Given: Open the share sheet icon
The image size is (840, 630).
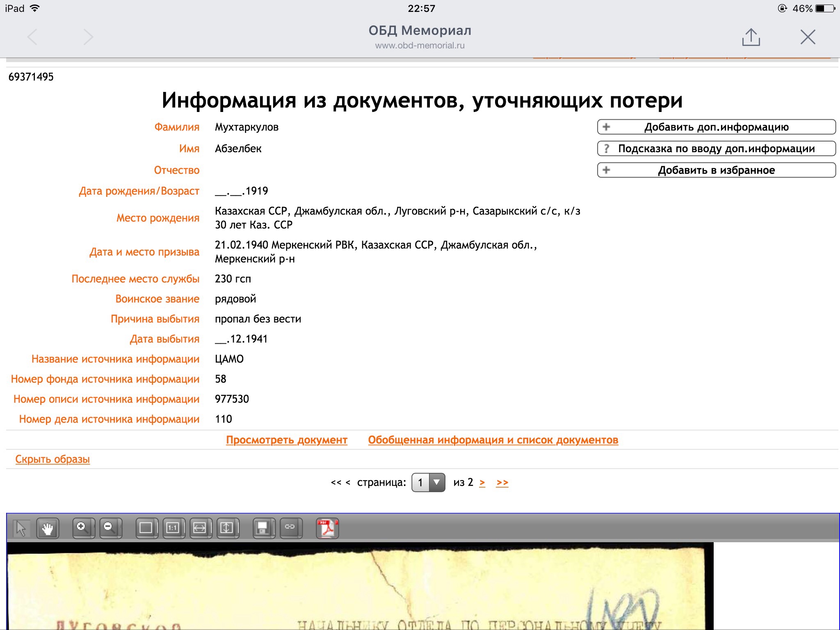Looking at the screenshot, I should point(751,37).
